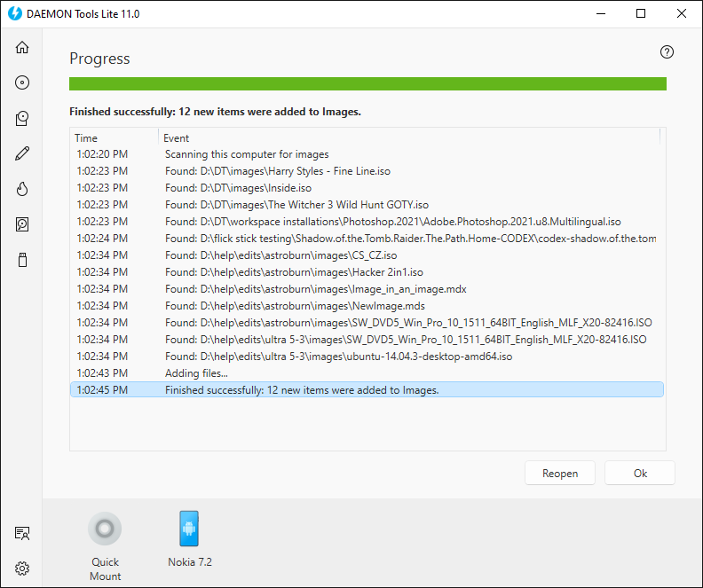Select the 'Inside.iso' found row
Viewport: 703px width, 588px height.
367,188
